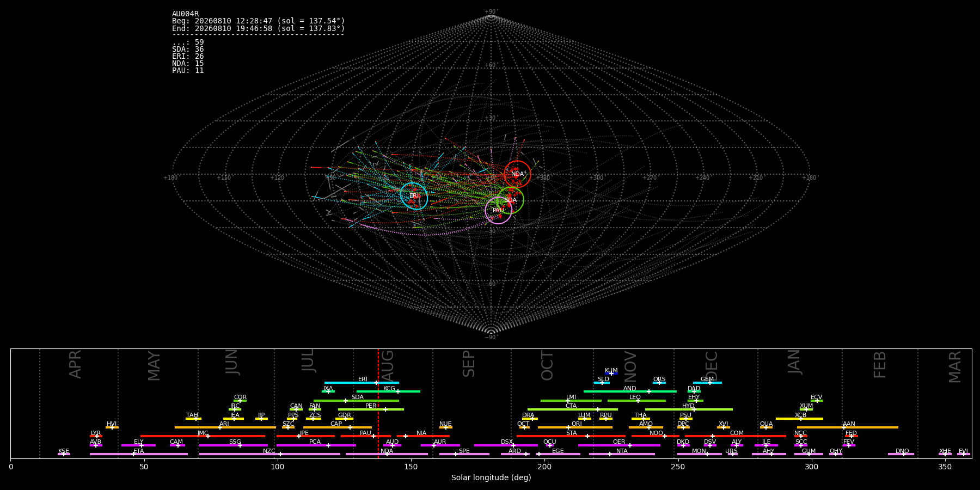Image resolution: width=980 pixels, height=490 pixels.
Task: Click the Solar longitude axis label
Action: 491,478
